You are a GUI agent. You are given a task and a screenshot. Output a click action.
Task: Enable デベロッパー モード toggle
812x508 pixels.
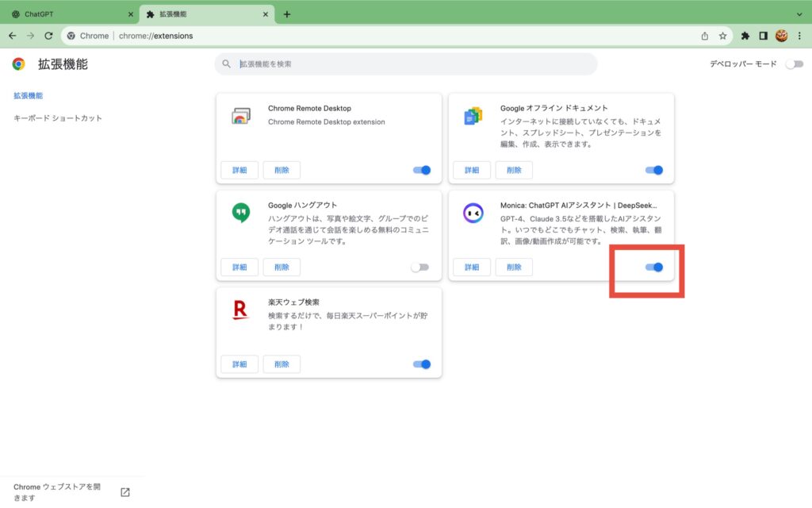pyautogui.click(x=795, y=63)
